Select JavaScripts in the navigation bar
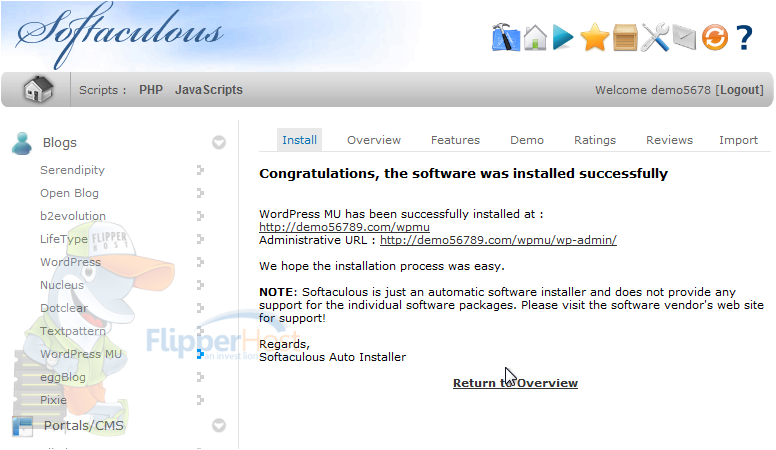Screen dimensions: 776x450 (209, 90)
